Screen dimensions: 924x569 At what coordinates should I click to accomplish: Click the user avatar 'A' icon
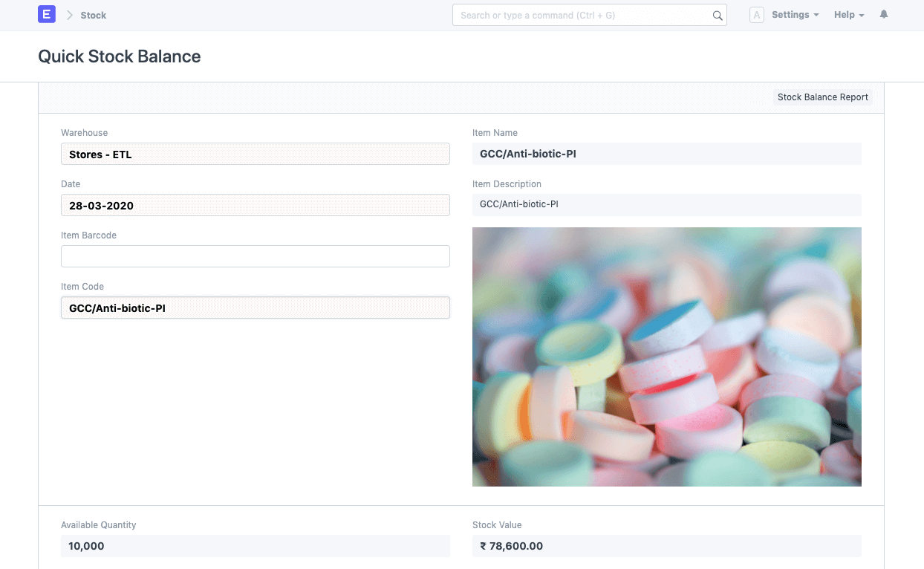pos(756,15)
